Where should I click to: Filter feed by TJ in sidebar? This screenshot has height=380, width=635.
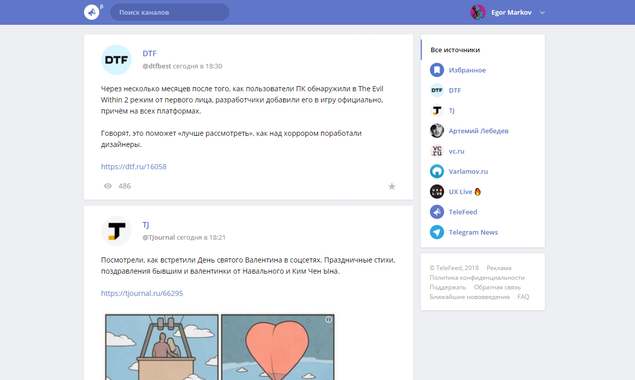452,111
